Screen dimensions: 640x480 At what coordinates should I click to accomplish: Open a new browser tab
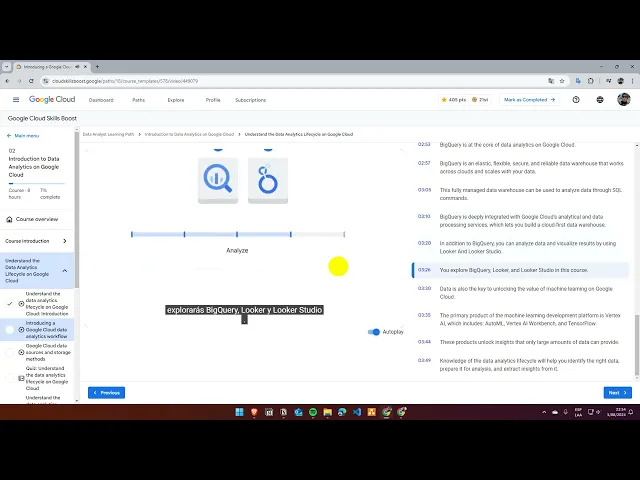97,67
